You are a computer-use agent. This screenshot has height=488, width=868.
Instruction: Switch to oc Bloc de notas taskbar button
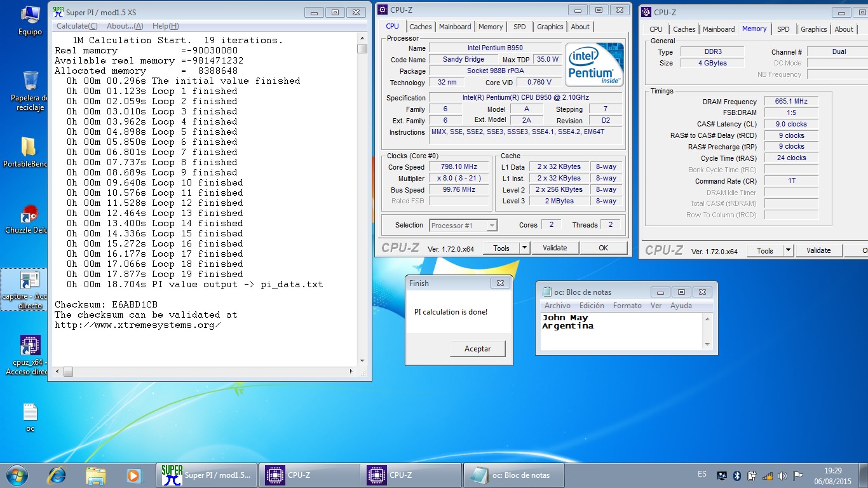click(514, 475)
